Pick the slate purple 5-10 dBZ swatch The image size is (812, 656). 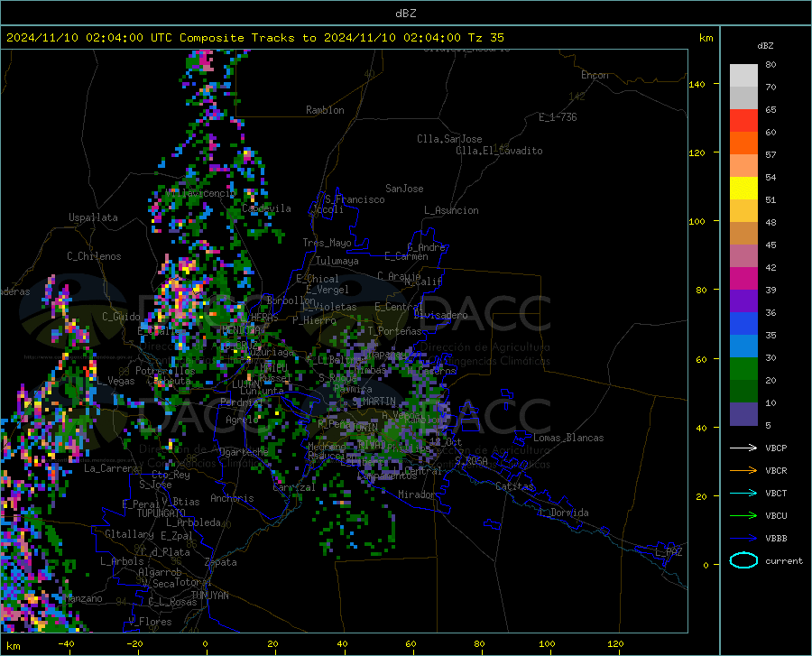tap(743, 413)
